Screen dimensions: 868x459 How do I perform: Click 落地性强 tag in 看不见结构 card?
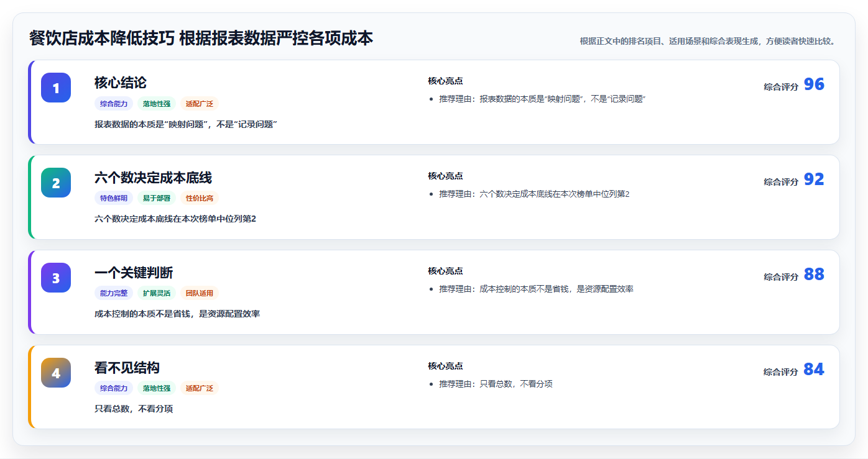coord(157,388)
